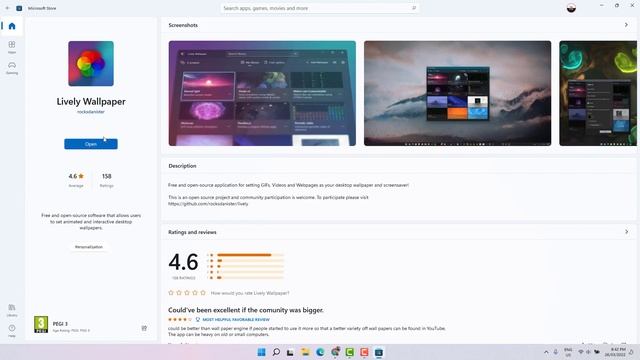
Task: Open the taskbar clock and date
Action: tap(615, 352)
